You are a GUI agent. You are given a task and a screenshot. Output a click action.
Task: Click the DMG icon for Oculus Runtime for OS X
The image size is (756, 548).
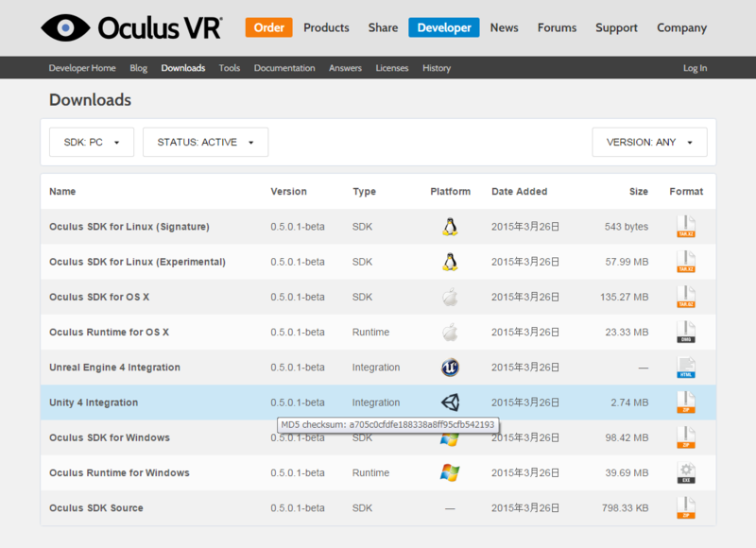[686, 332]
